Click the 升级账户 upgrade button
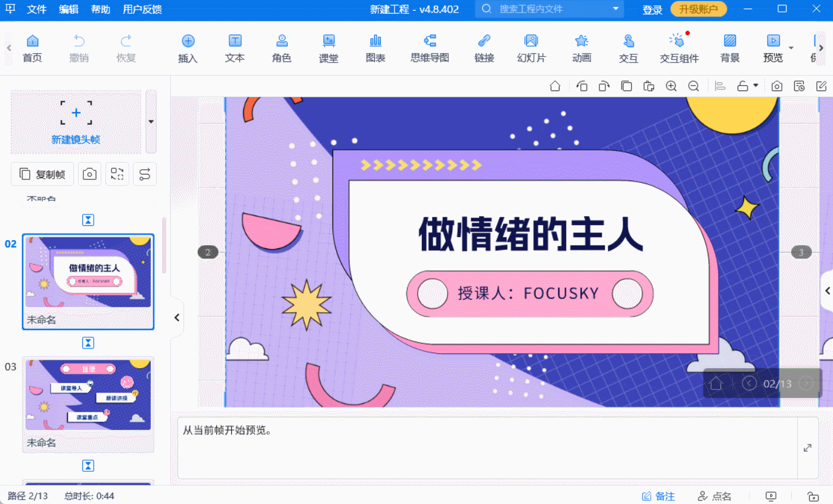 click(x=698, y=10)
